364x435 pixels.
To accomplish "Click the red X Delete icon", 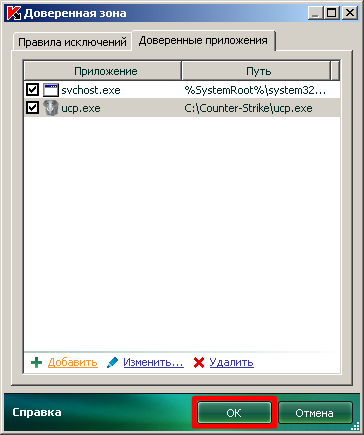I will pyautogui.click(x=199, y=363).
